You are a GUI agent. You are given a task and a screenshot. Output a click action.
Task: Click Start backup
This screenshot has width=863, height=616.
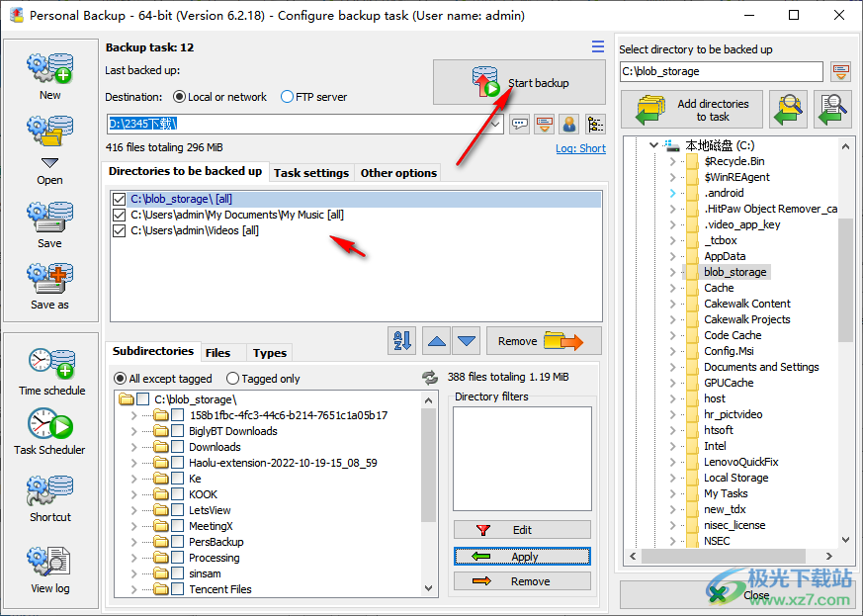(519, 82)
